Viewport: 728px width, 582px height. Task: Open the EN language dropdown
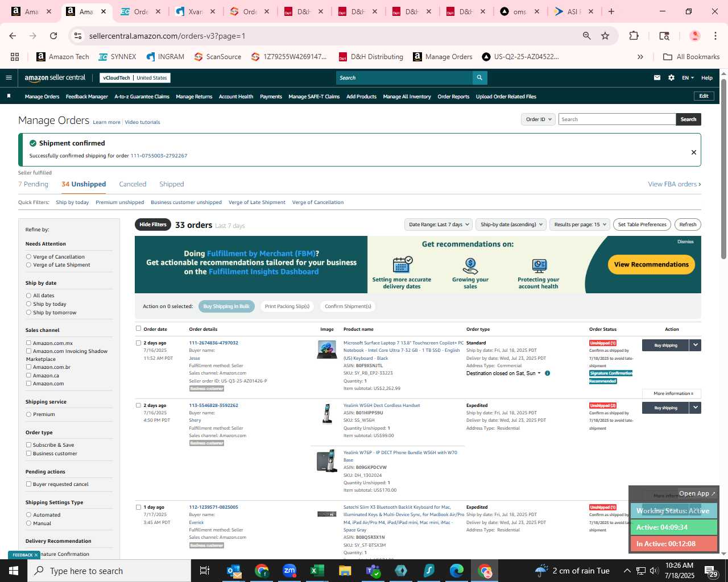pyautogui.click(x=688, y=78)
